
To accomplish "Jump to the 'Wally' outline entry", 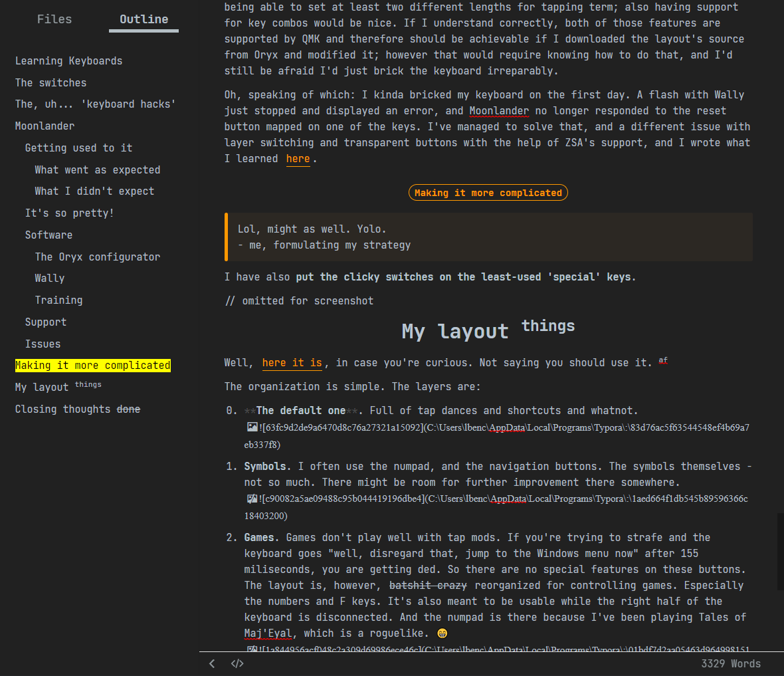I will 50,279.
